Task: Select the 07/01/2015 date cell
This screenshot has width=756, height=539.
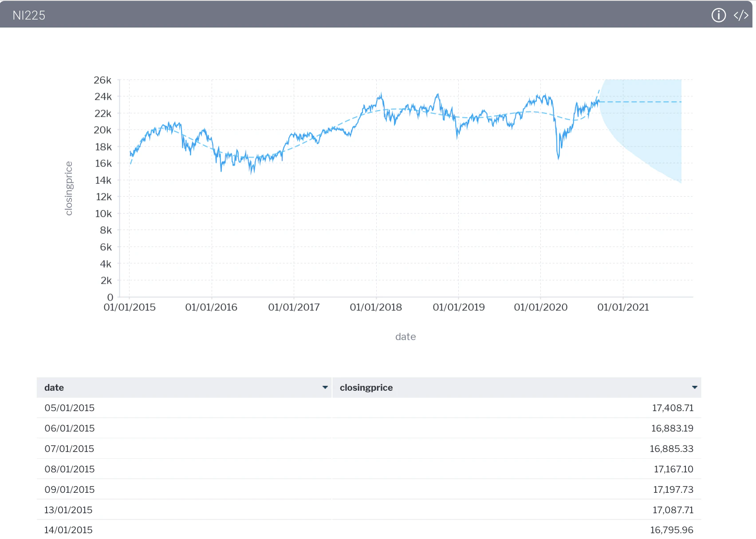Action: coord(69,449)
